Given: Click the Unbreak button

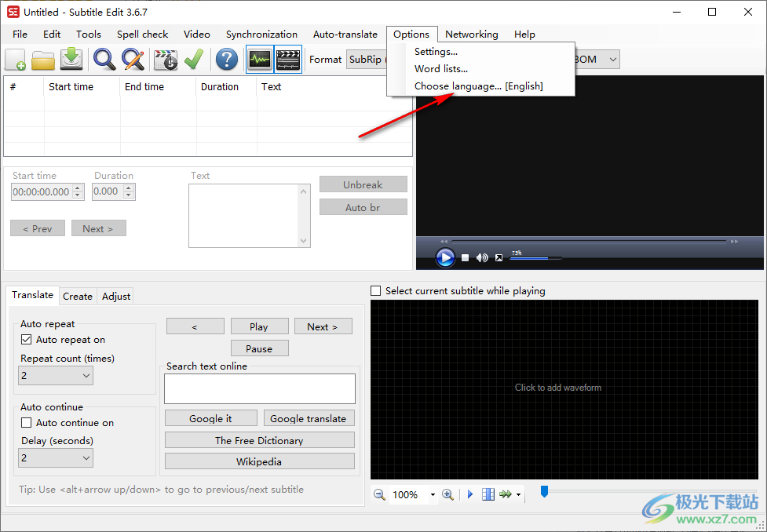Looking at the screenshot, I should tap(363, 184).
